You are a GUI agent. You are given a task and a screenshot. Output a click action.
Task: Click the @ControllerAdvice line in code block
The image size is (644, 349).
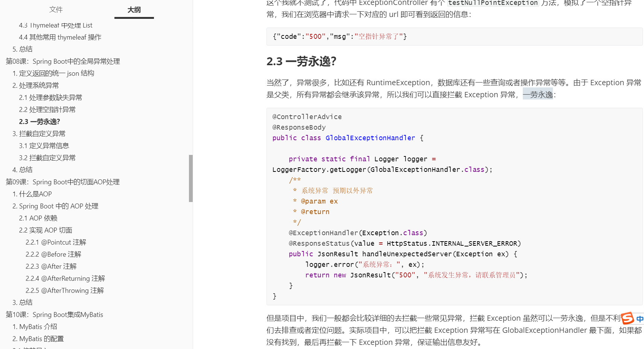point(307,117)
